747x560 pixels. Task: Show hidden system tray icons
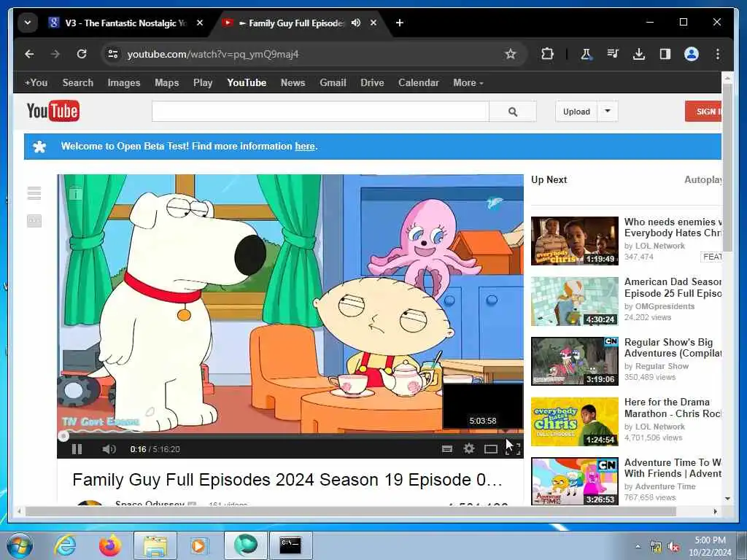(x=638, y=547)
